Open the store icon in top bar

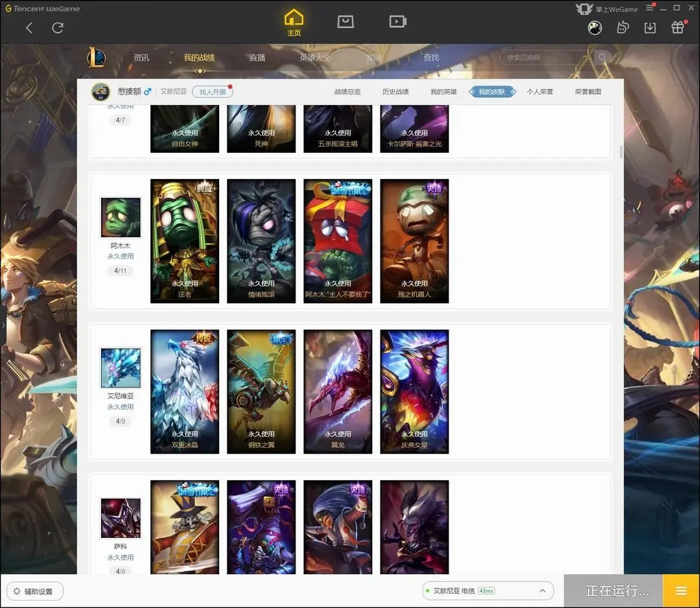[345, 21]
